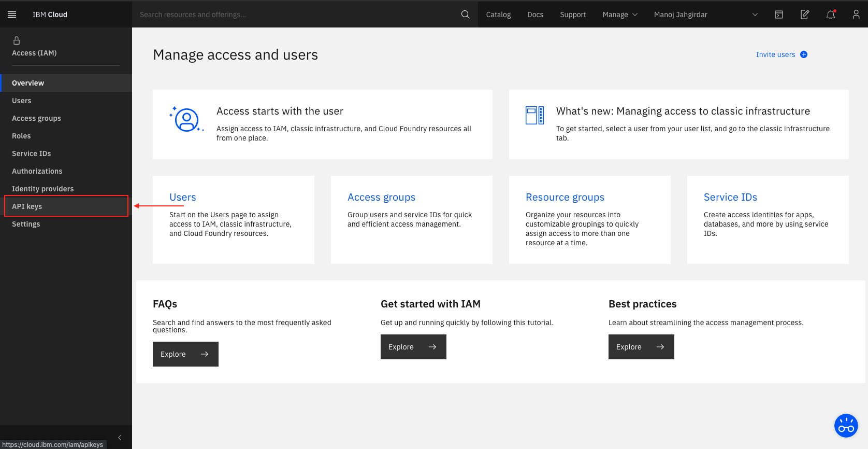Click the What's new classic infrastructure card
This screenshot has width=868, height=449.
click(x=679, y=124)
